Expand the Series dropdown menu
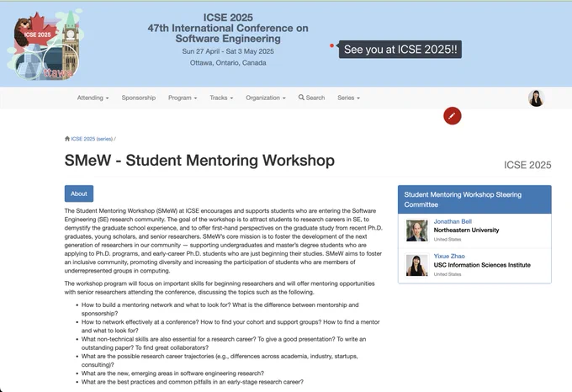 [348, 98]
